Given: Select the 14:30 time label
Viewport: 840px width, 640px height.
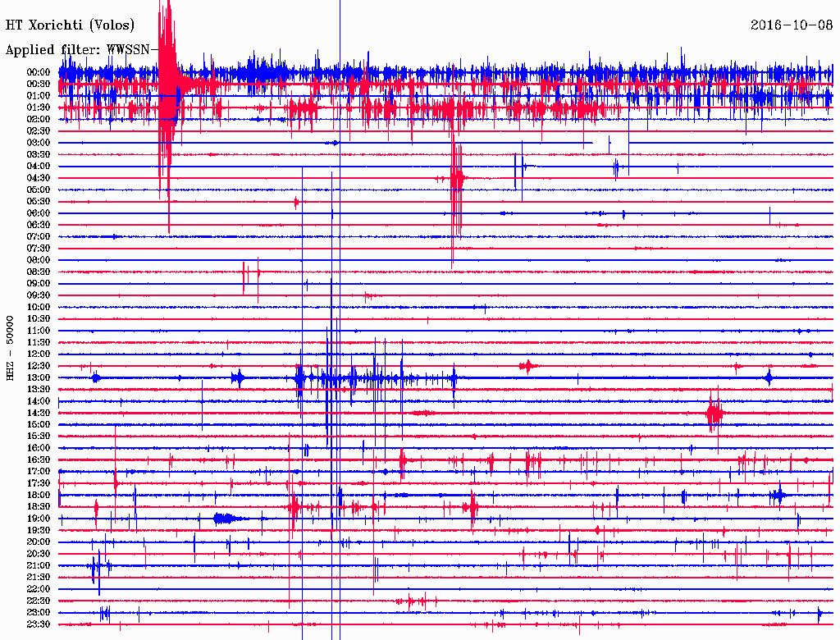Looking at the screenshot, I should pyautogui.click(x=39, y=413).
